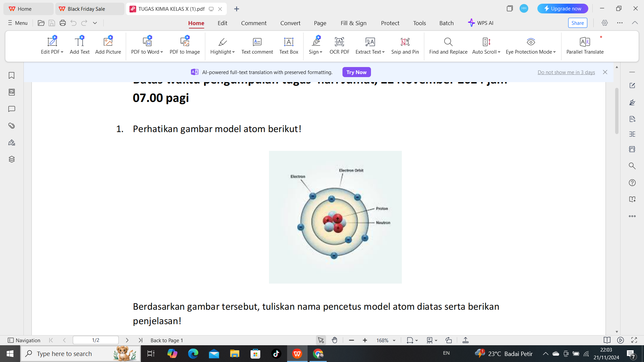Open the Edit PDF tool

pyautogui.click(x=52, y=45)
